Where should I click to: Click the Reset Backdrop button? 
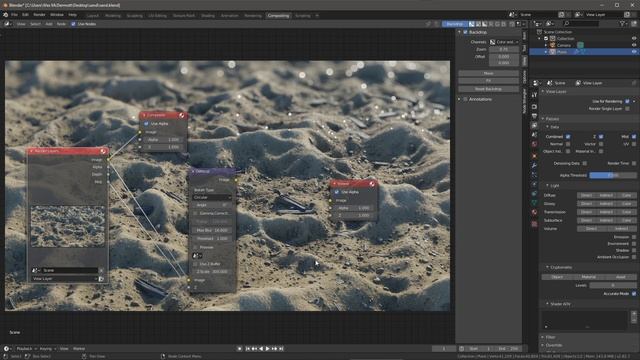[x=488, y=89]
